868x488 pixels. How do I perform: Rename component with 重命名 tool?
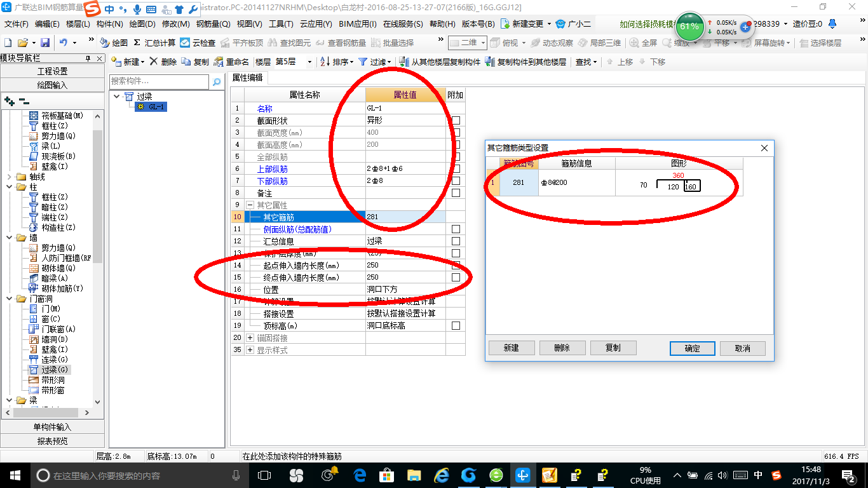[231, 62]
